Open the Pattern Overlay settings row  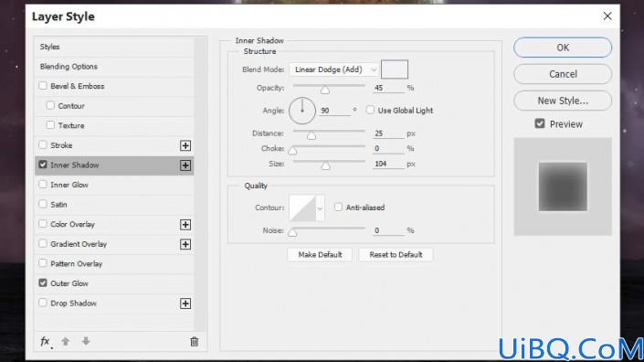114,264
